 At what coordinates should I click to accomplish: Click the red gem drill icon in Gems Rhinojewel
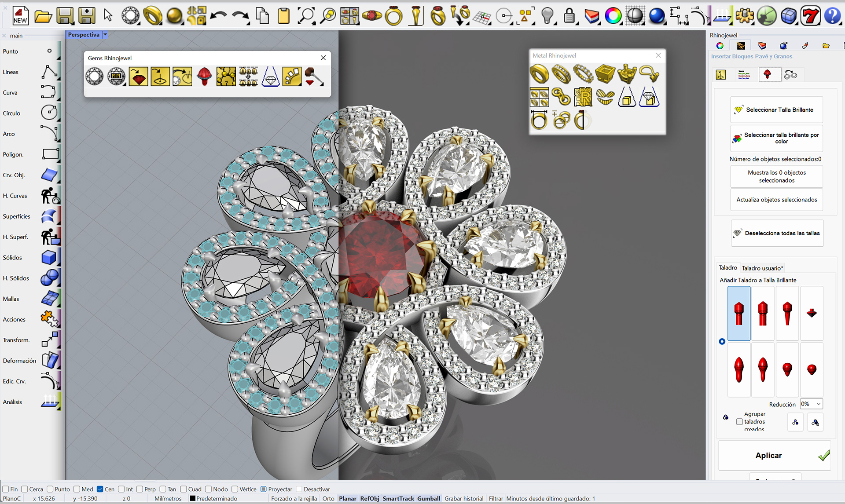[x=204, y=77]
